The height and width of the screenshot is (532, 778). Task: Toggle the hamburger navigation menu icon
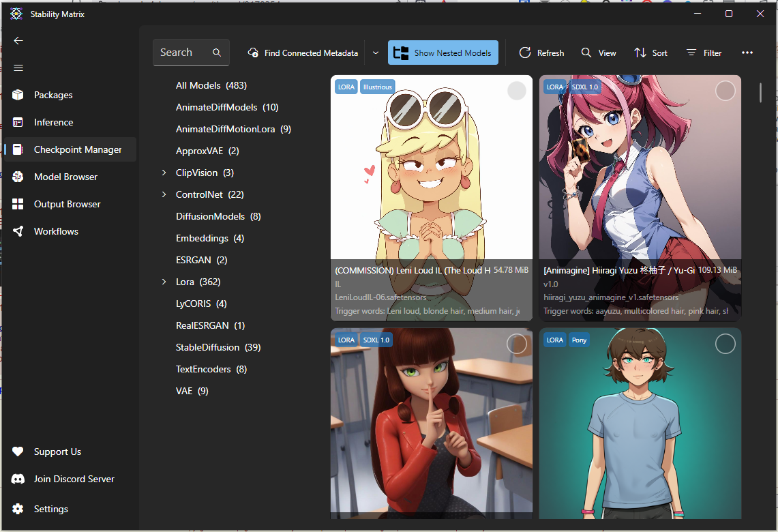18,68
